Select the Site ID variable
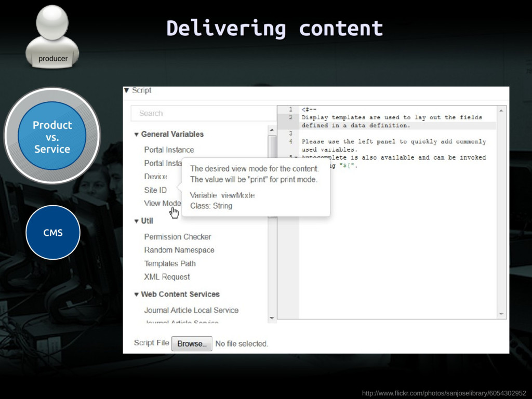This screenshot has width=532, height=399. pos(155,190)
